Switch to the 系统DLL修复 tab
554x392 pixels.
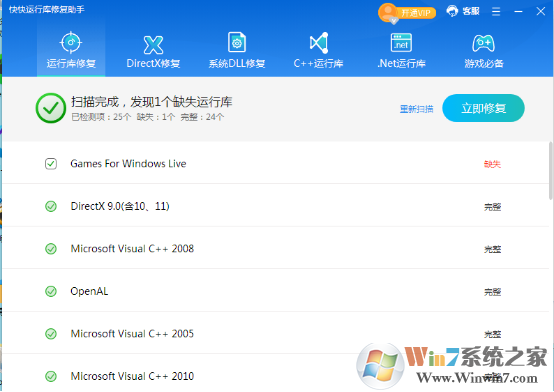[237, 51]
